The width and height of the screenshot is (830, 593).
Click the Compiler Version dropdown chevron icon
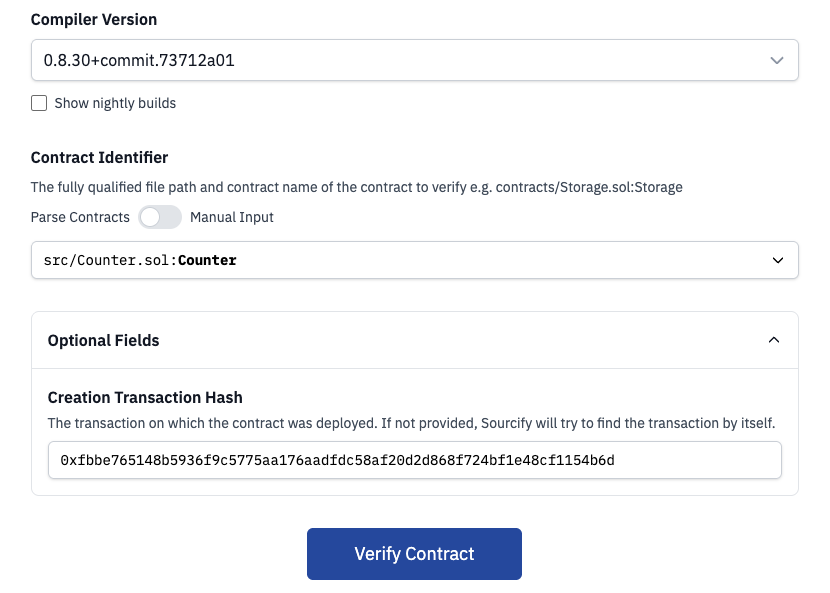(x=778, y=60)
